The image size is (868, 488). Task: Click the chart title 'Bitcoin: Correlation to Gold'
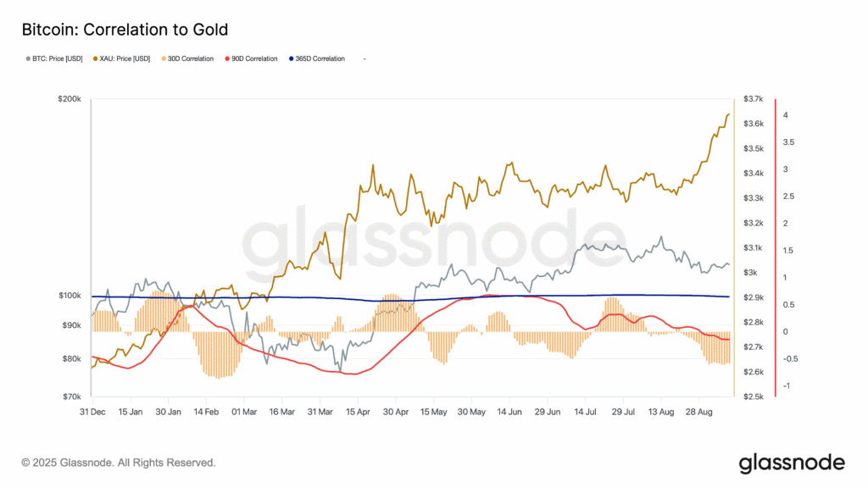(124, 30)
